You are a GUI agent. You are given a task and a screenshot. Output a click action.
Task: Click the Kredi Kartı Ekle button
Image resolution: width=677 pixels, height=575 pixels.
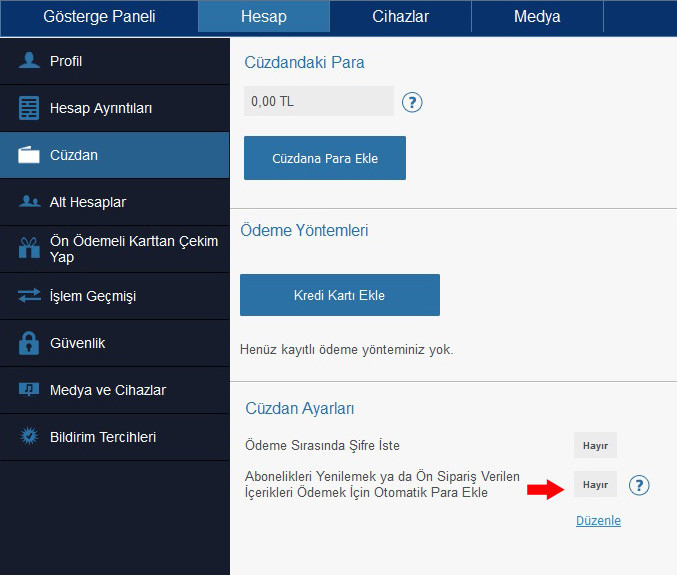340,295
